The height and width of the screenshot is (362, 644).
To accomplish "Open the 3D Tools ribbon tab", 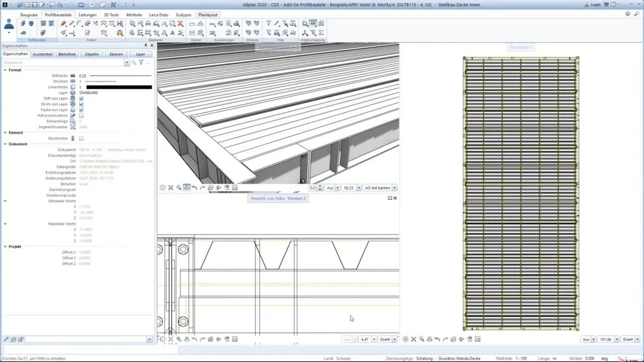I will coord(111,15).
